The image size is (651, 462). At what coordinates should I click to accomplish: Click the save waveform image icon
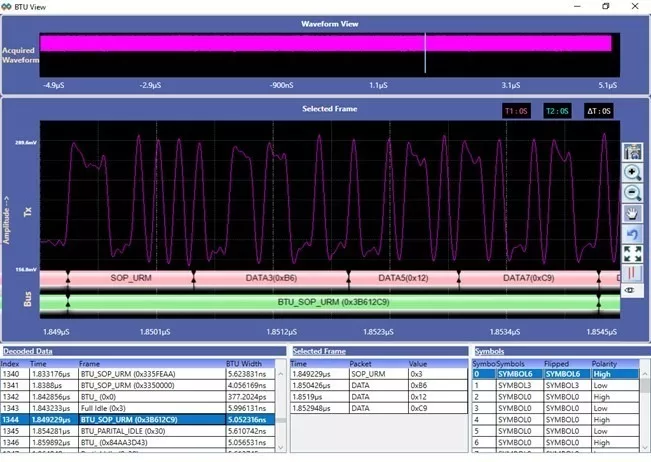click(x=632, y=151)
